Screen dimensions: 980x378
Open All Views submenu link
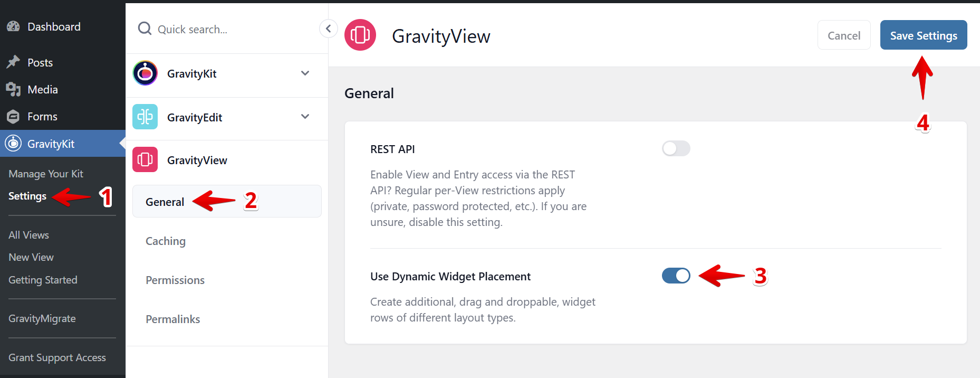[x=29, y=235]
